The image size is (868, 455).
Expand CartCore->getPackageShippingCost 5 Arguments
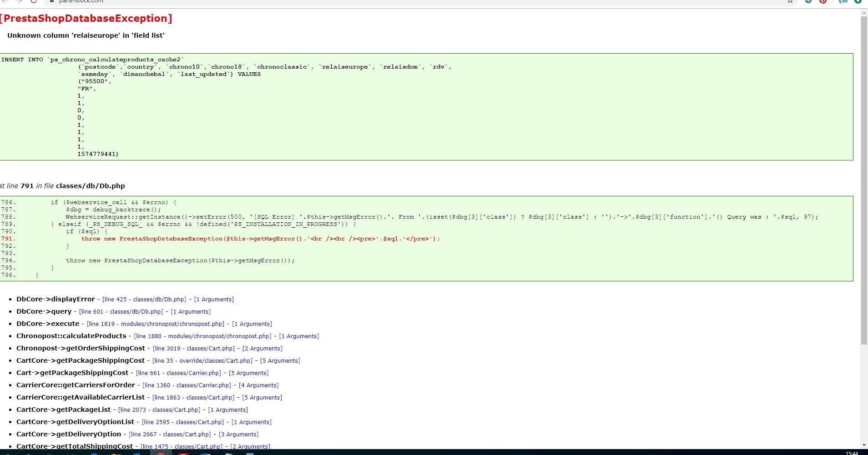[280, 361]
